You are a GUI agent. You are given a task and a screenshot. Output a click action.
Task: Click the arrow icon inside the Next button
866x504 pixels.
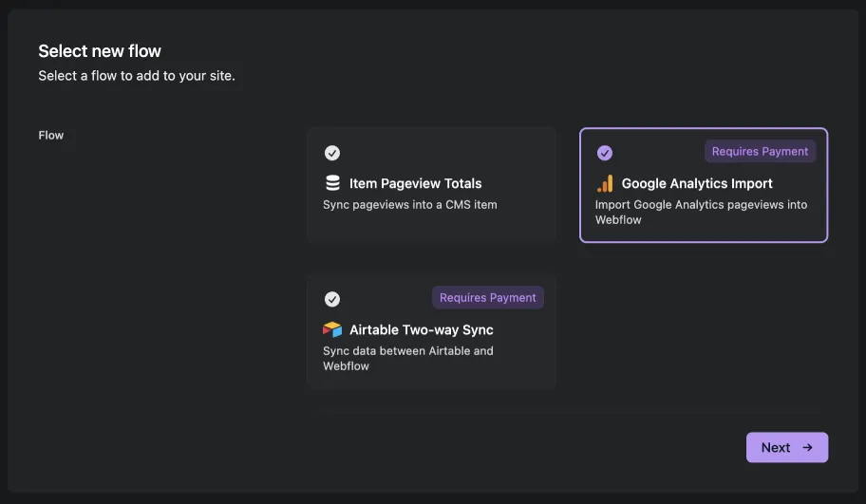click(x=807, y=447)
